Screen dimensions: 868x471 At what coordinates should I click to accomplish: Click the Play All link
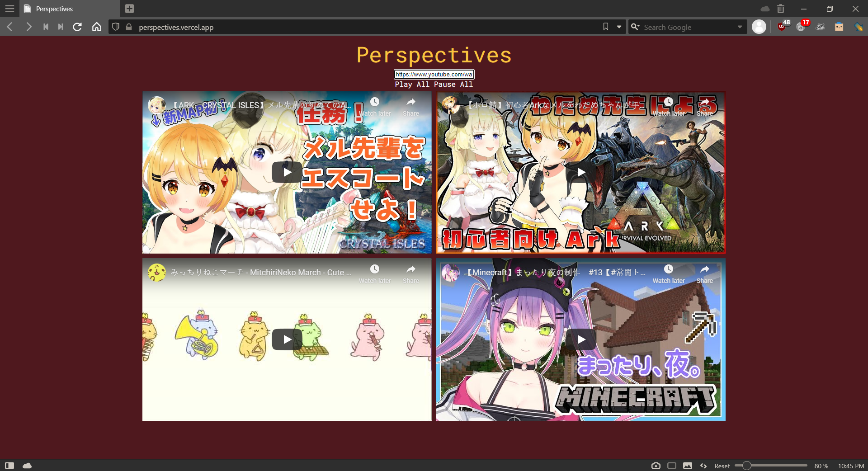[412, 85]
